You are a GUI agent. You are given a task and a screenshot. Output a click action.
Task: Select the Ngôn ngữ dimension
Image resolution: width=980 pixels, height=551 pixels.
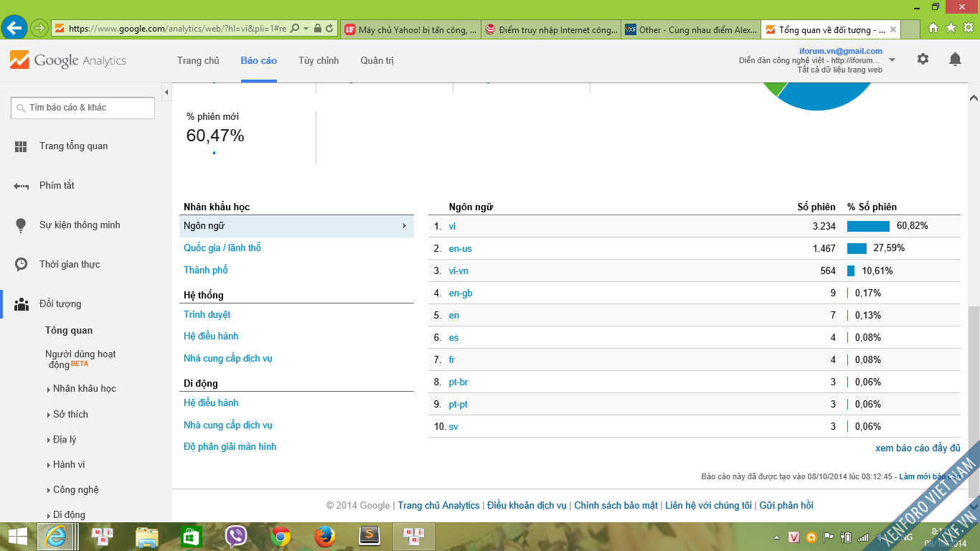coord(296,226)
